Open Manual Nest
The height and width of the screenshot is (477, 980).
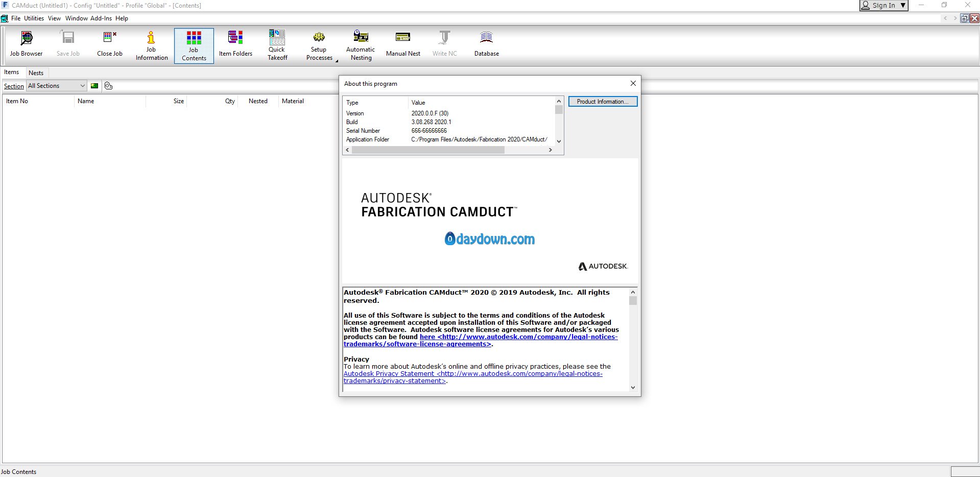tap(403, 44)
